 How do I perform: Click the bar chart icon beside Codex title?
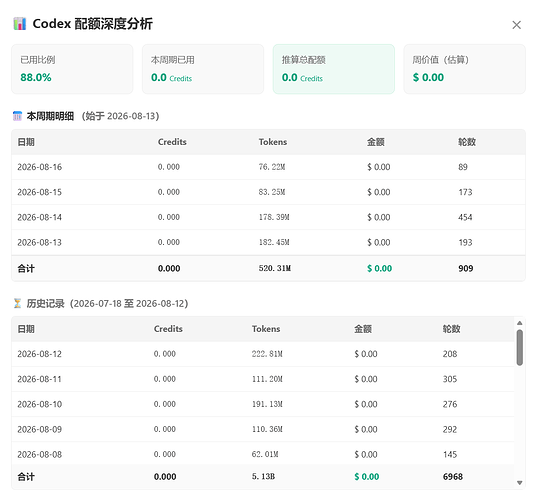[x=20, y=24]
